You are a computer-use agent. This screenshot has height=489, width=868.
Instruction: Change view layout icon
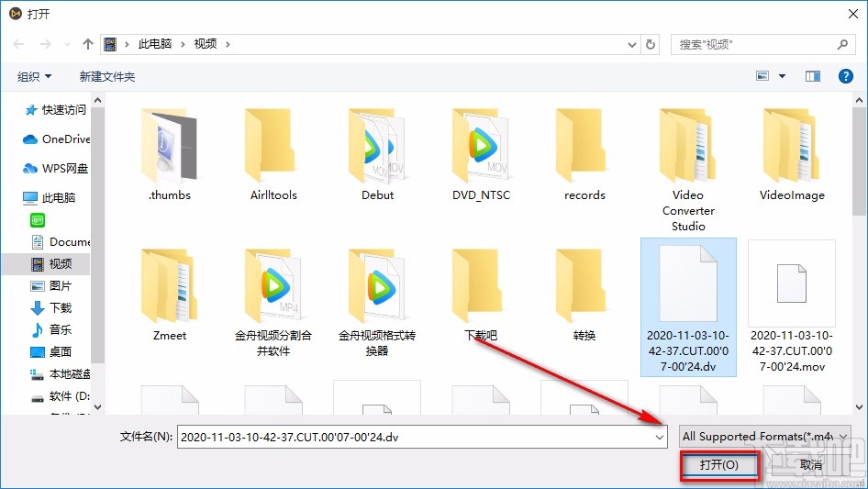pos(762,76)
